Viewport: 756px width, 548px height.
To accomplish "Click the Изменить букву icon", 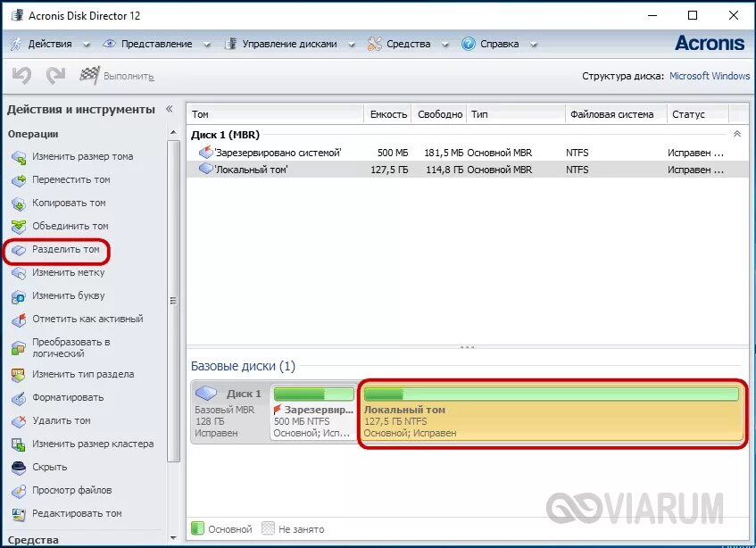I will click(19, 296).
